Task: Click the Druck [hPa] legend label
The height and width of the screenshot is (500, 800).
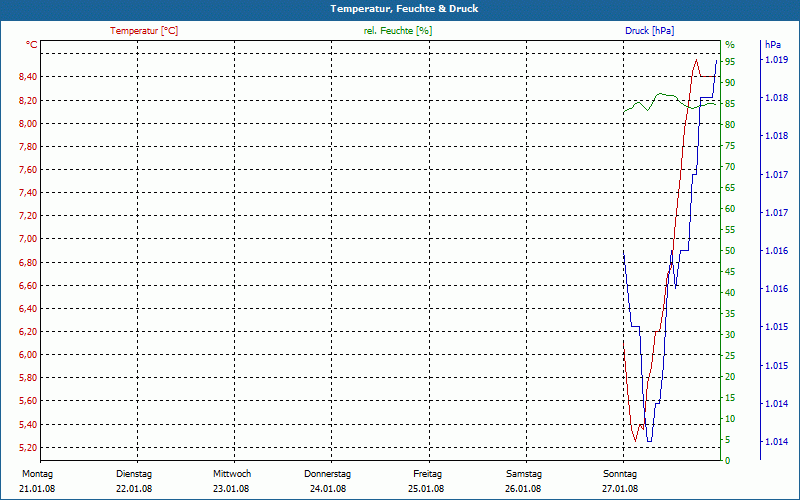Action: point(649,31)
